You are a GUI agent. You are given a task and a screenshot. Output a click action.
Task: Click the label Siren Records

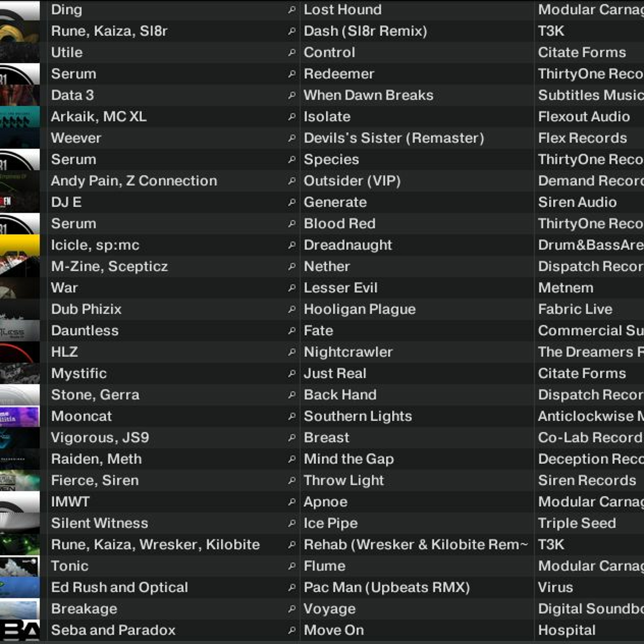click(x=587, y=481)
